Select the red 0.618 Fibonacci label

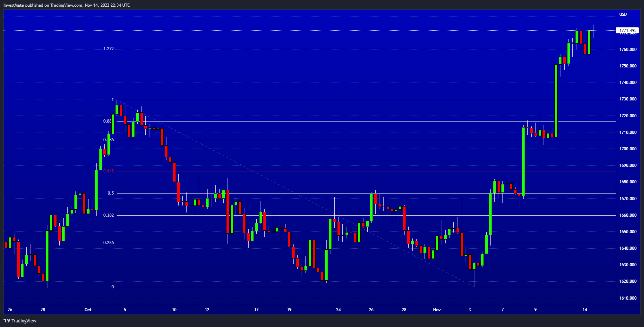109,171
